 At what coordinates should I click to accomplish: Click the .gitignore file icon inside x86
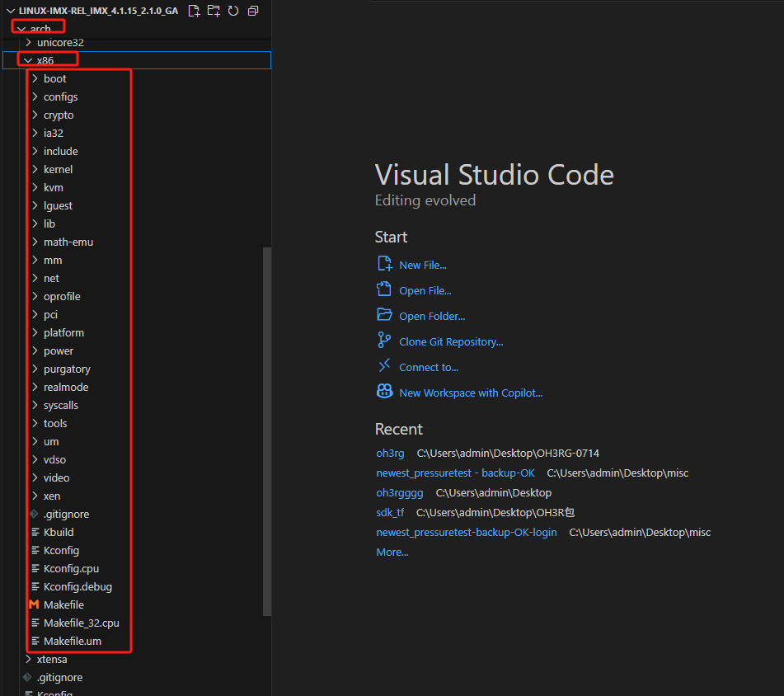[x=34, y=514]
